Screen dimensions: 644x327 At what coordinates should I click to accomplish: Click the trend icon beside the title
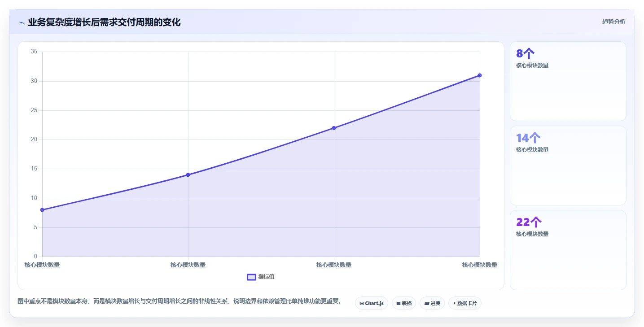21,22
